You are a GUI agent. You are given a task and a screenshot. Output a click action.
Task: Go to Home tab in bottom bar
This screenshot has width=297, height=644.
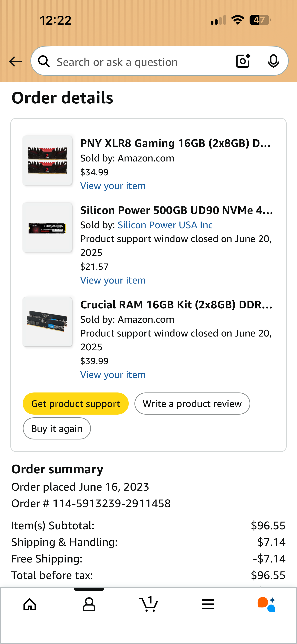(30, 605)
